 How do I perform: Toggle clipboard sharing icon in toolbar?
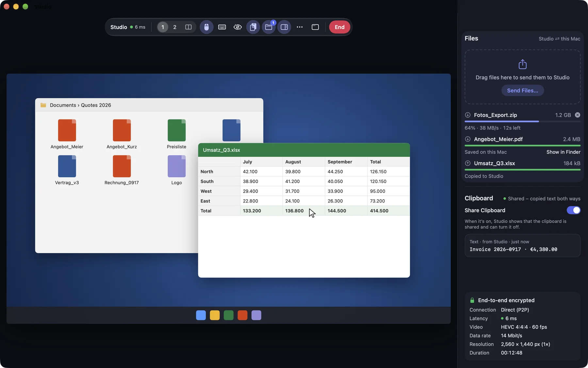253,27
